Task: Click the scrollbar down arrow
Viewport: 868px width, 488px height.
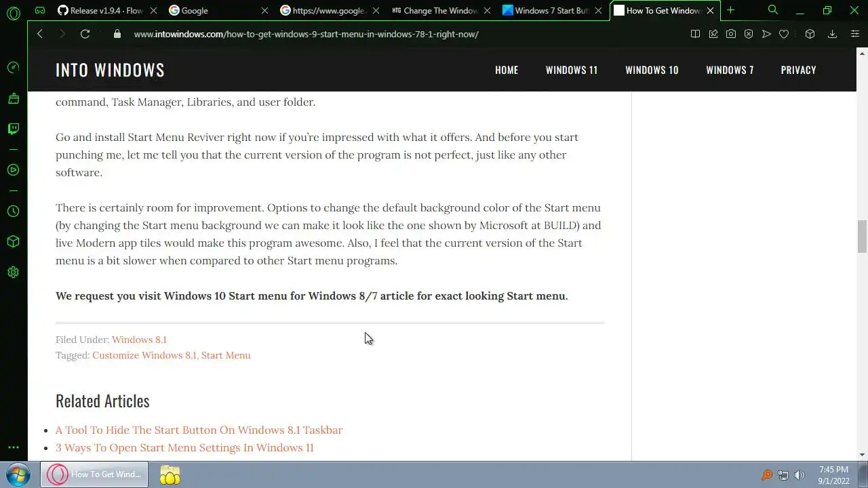Action: tap(862, 455)
